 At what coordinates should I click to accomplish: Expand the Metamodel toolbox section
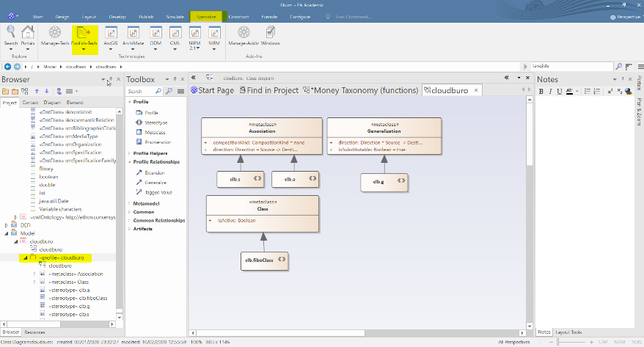coord(147,203)
